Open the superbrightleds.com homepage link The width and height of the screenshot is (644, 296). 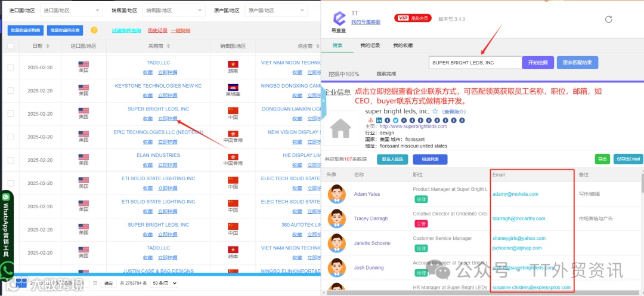(413, 126)
